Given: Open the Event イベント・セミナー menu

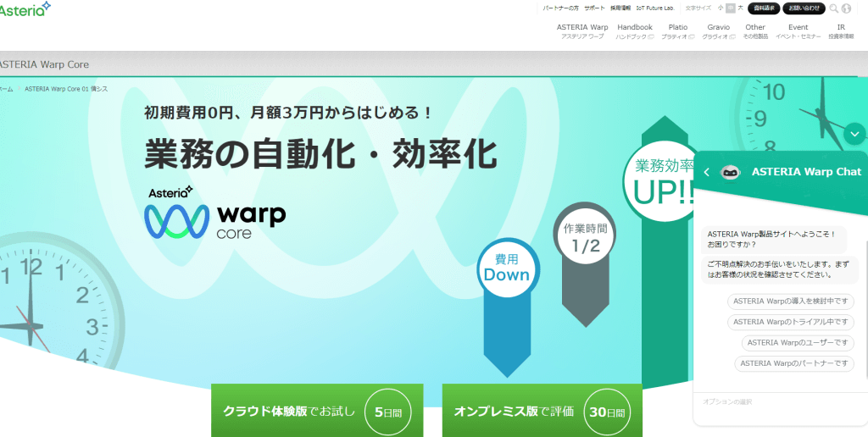Looking at the screenshot, I should tap(798, 31).
